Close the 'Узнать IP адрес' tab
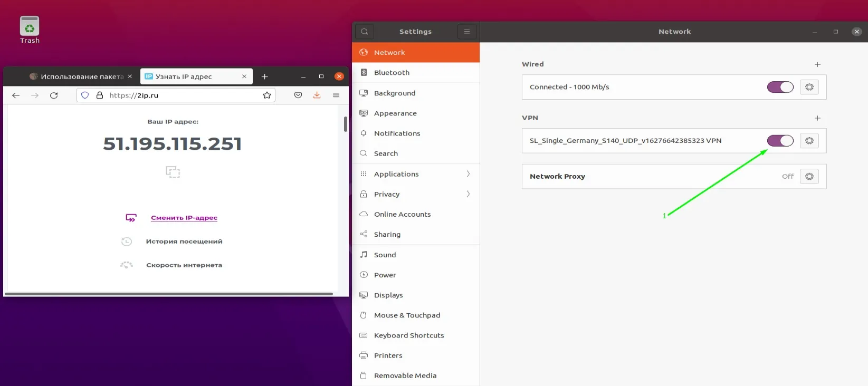 click(x=244, y=76)
